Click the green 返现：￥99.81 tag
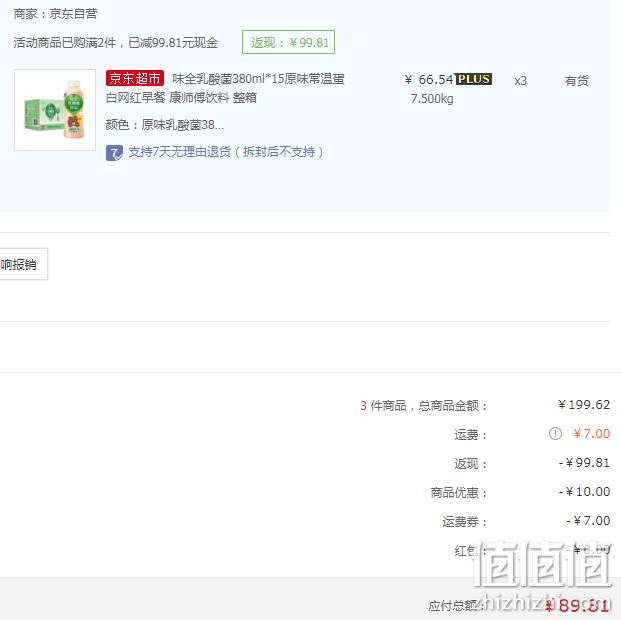The width and height of the screenshot is (621, 620). coord(288,42)
